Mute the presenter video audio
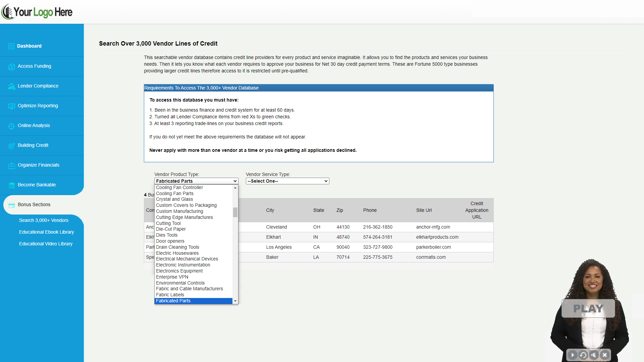Image resolution: width=644 pixels, height=362 pixels. (594, 355)
